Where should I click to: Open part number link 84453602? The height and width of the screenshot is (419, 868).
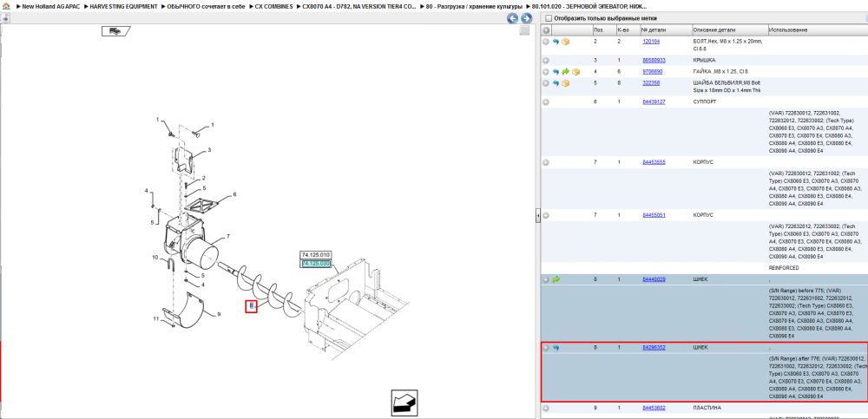click(654, 408)
